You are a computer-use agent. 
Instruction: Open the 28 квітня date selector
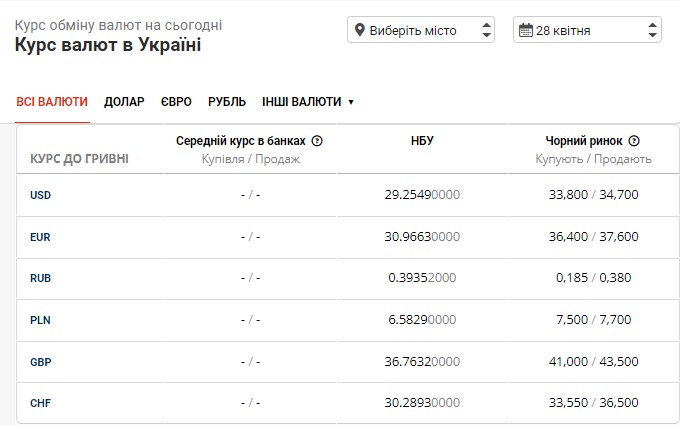(587, 30)
